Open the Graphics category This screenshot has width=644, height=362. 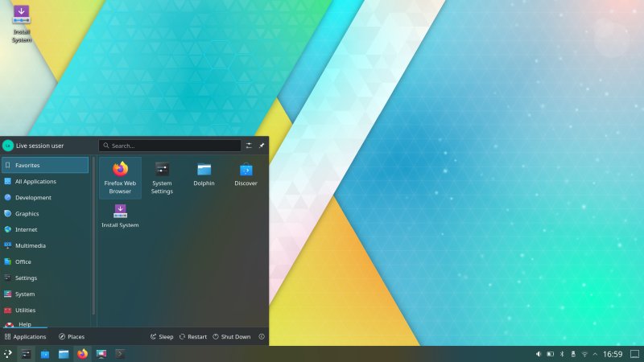[x=45, y=213]
